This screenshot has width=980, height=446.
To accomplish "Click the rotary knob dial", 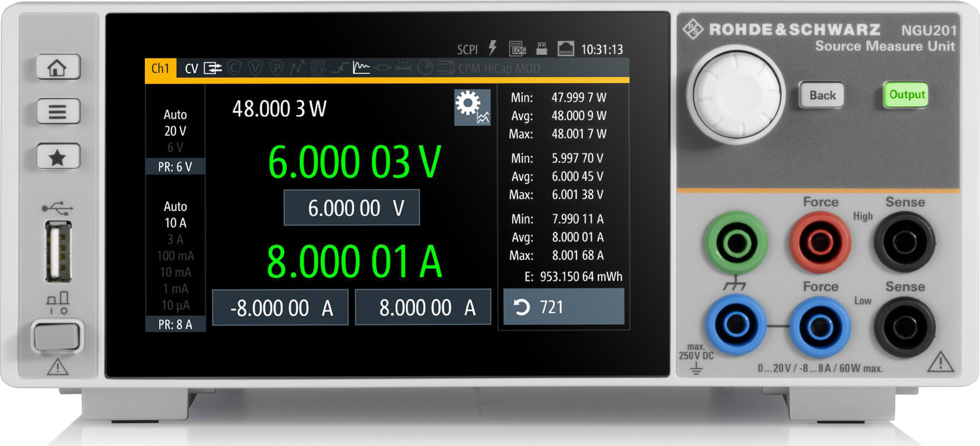I will coord(736,95).
